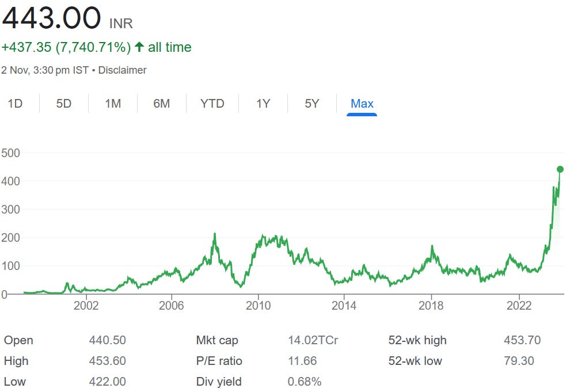
Task: Click the 2010 axis label
Action: tap(258, 306)
